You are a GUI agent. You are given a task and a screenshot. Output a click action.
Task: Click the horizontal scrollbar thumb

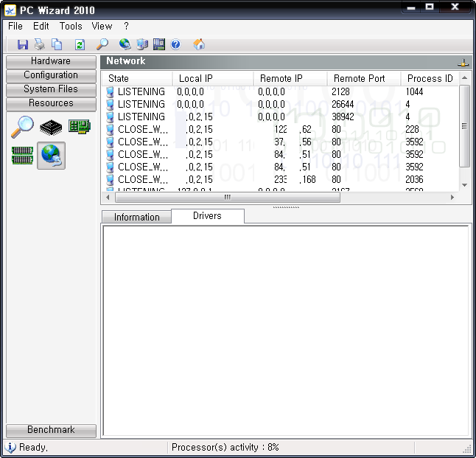[x=228, y=197]
